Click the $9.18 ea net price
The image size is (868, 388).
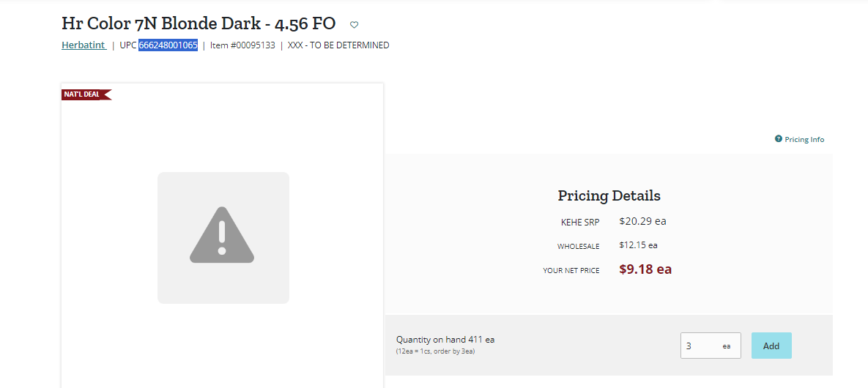(x=645, y=269)
